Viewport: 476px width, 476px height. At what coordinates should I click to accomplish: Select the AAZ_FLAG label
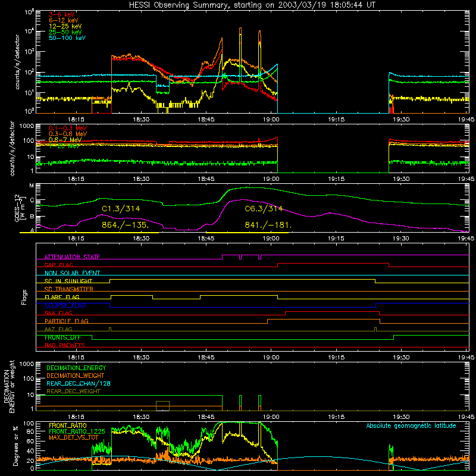(x=58, y=329)
